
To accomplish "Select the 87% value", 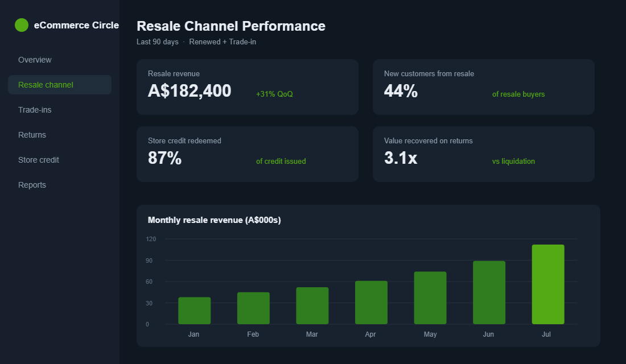I will (x=164, y=158).
